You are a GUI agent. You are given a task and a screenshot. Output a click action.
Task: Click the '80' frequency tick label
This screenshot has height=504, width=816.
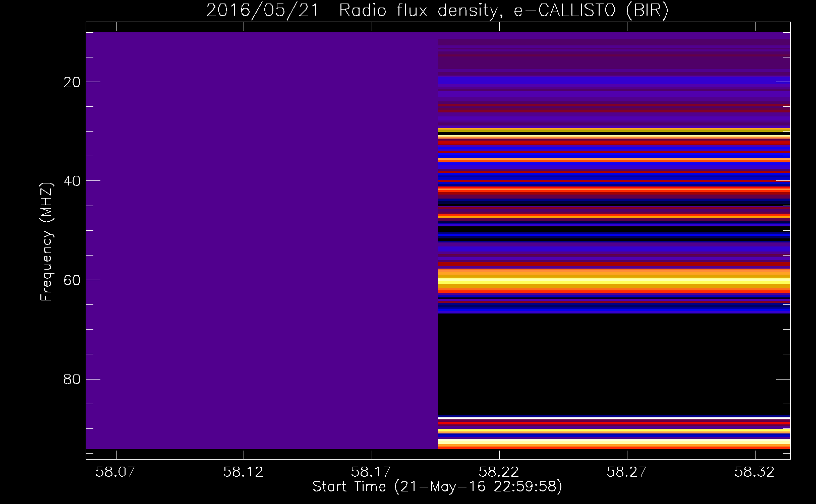tap(73, 379)
